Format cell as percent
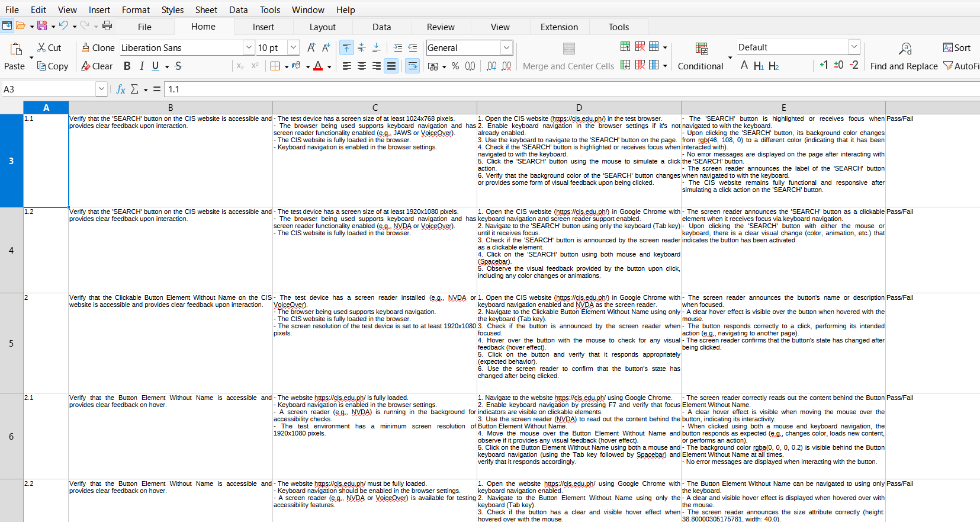The height and width of the screenshot is (522, 980). click(455, 66)
